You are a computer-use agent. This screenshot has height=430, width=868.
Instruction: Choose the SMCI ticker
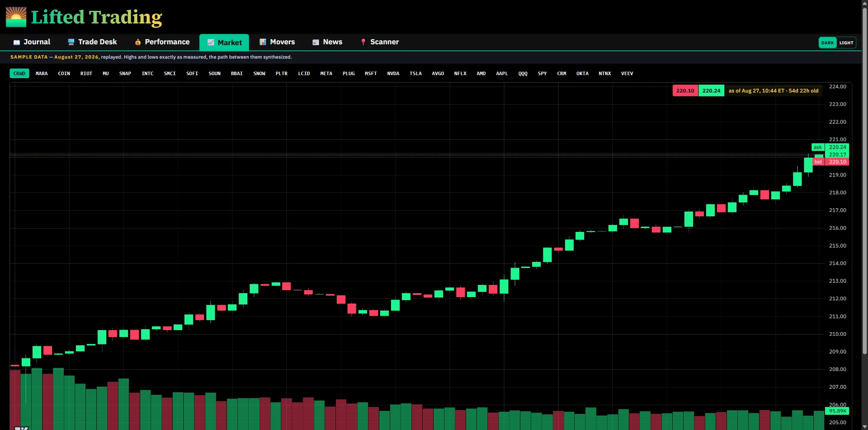point(170,73)
